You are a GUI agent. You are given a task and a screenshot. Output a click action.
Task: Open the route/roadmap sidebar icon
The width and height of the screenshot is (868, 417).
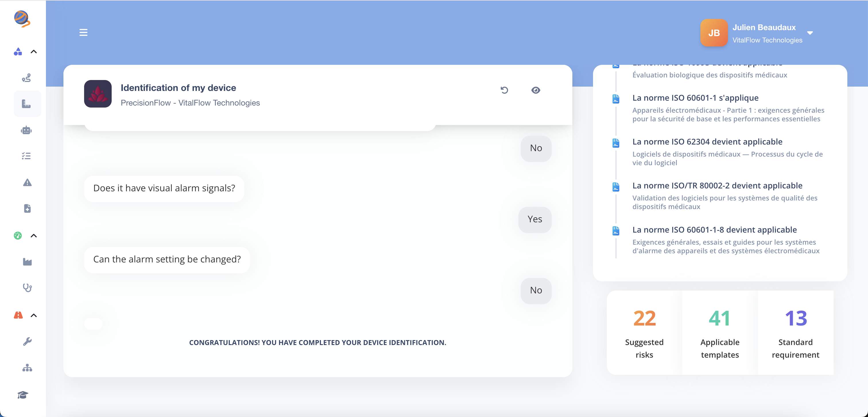click(27, 78)
